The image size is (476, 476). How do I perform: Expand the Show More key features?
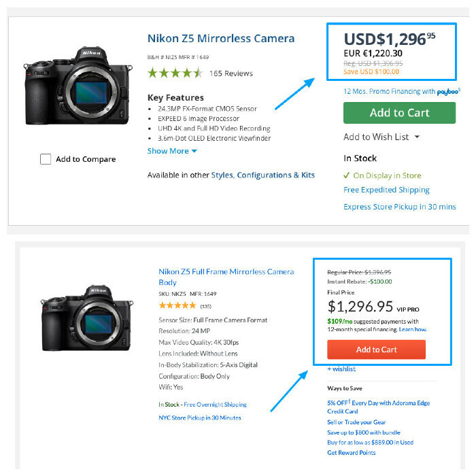coord(172,151)
